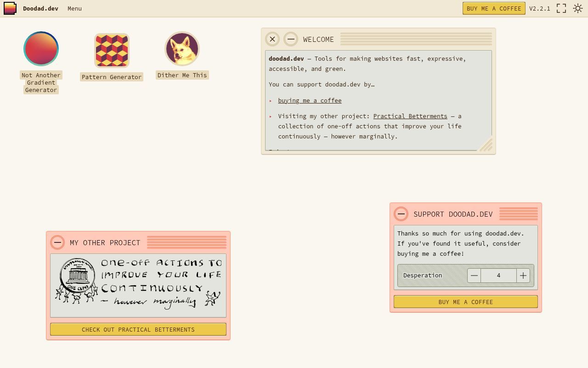The image size is (588, 368).
Task: Toggle fullscreen mode icon
Action: (561, 8)
